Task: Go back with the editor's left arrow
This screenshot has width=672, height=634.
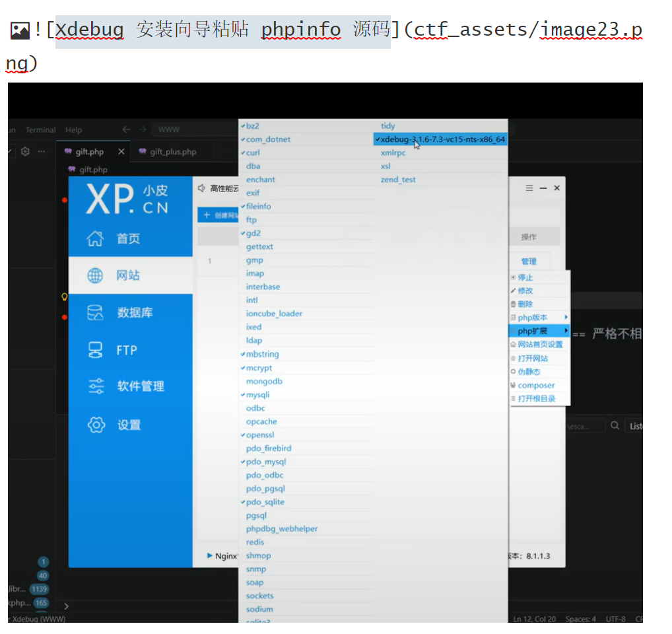Action: pos(126,129)
